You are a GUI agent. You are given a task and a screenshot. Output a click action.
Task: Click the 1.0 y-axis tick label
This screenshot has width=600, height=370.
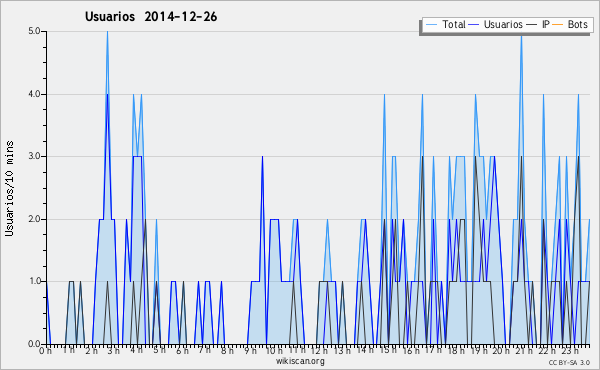34,281
